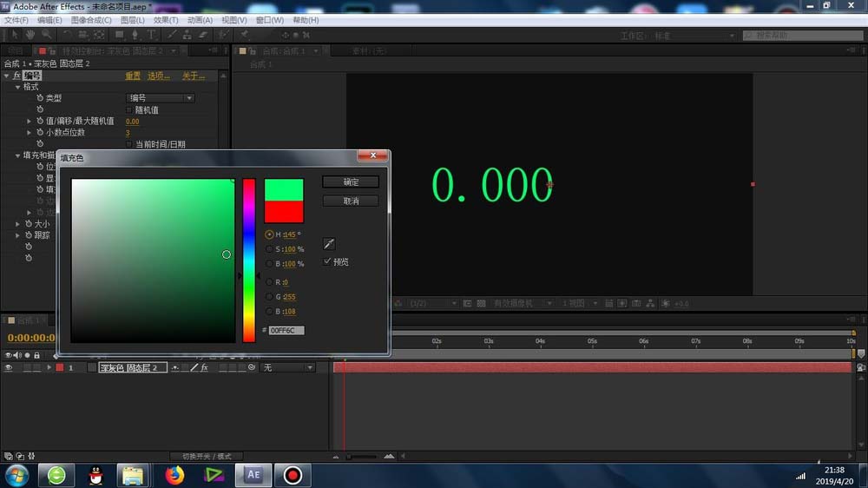
Task: Pick a color with the eyedropper in the dialog
Action: (x=329, y=244)
